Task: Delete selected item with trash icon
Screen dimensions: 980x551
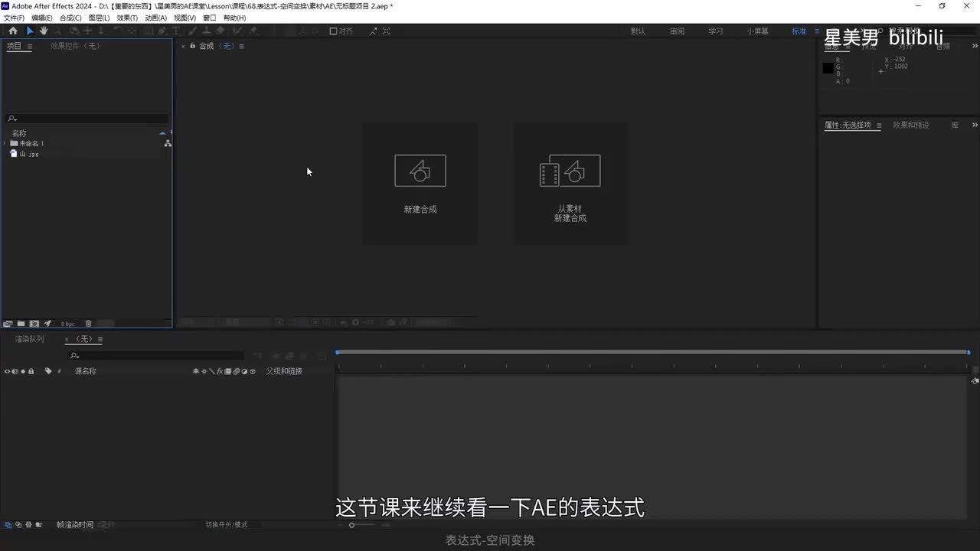Action: point(88,324)
